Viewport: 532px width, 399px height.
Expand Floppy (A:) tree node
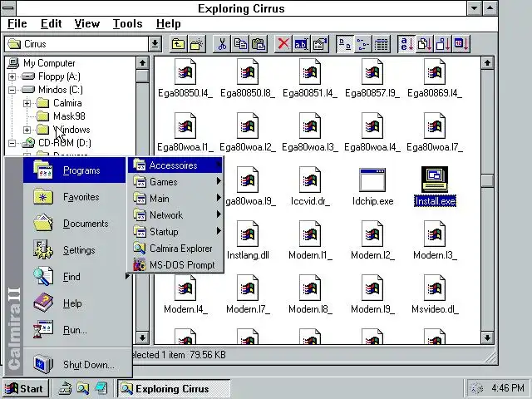coord(12,76)
